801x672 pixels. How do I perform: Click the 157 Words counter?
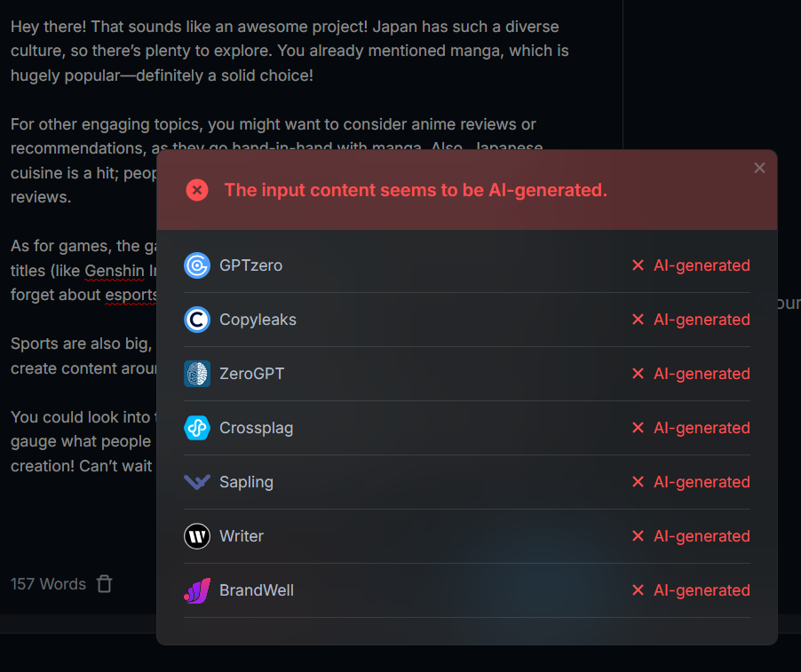[x=48, y=583]
